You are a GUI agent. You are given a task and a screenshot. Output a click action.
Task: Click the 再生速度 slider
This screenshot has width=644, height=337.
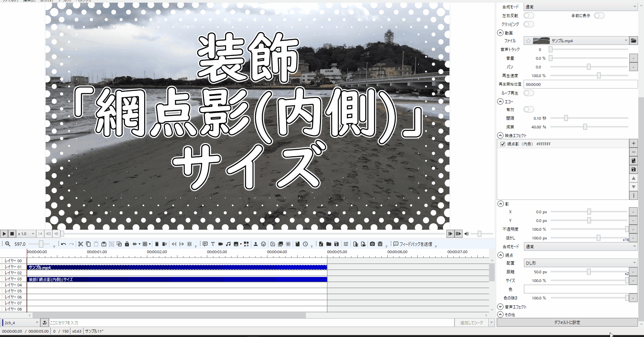[x=589, y=75]
